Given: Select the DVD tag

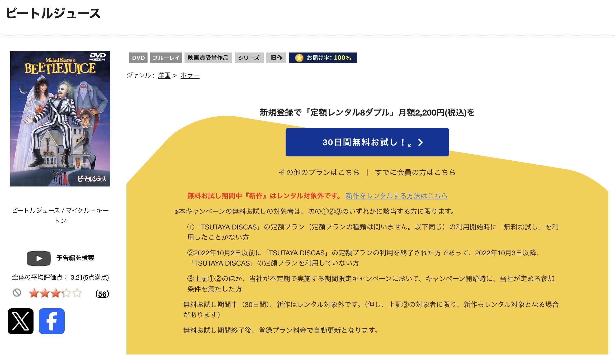Looking at the screenshot, I should pos(138,58).
